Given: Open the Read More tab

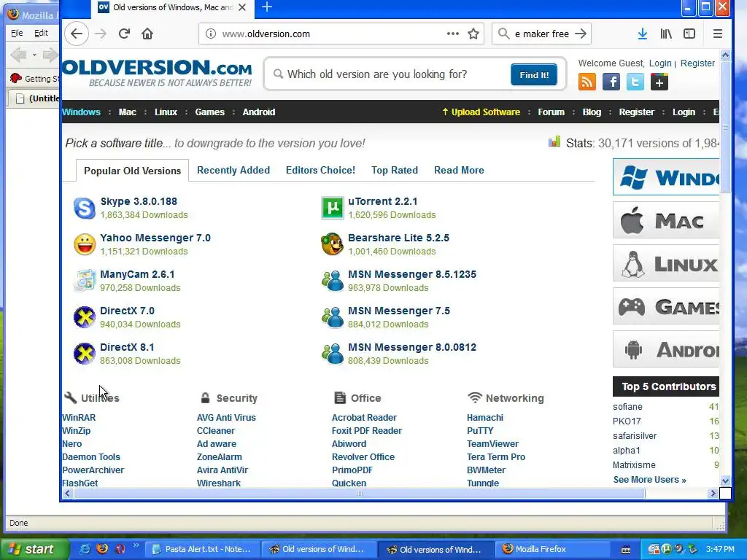Looking at the screenshot, I should point(459,171).
